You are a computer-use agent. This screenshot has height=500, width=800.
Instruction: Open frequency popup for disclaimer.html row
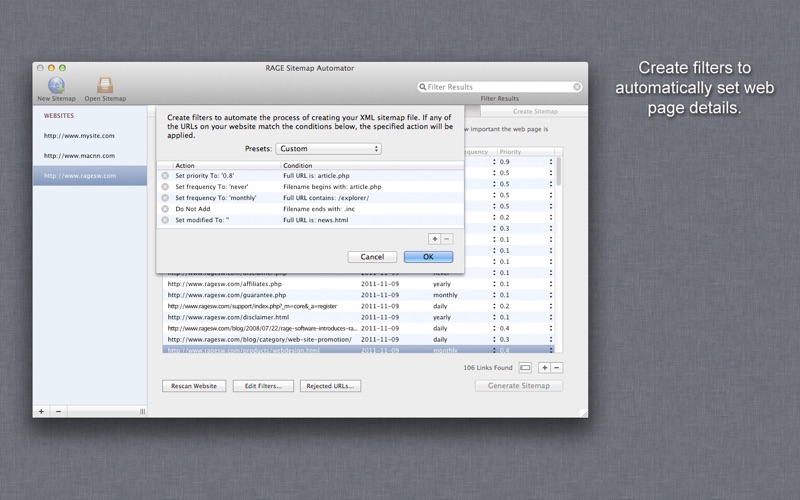pos(494,317)
